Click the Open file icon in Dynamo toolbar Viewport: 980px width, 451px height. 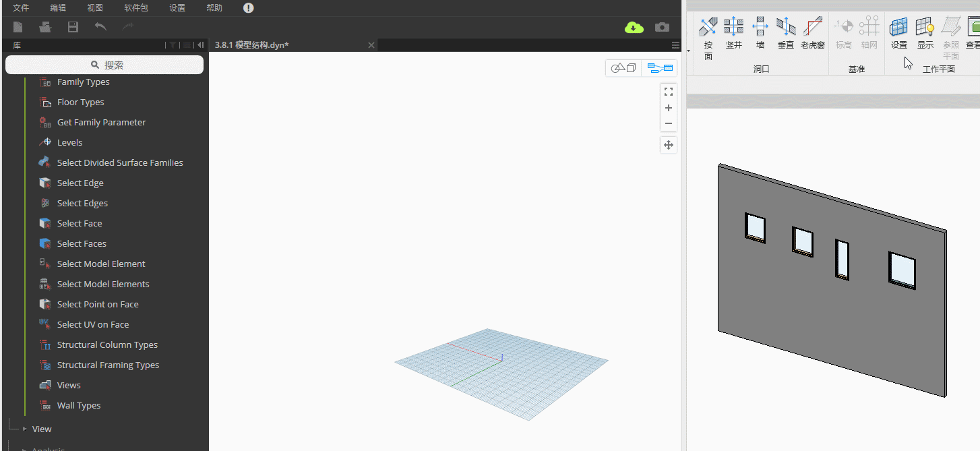(45, 27)
